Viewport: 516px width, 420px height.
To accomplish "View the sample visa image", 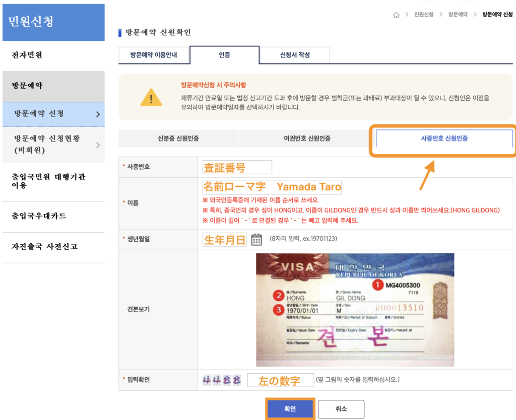I will pos(355,309).
